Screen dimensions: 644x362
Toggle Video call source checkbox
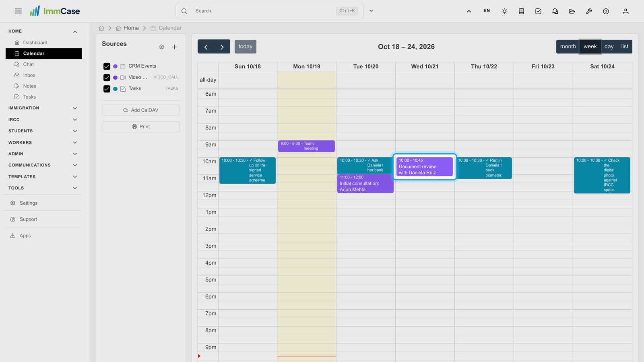click(107, 78)
